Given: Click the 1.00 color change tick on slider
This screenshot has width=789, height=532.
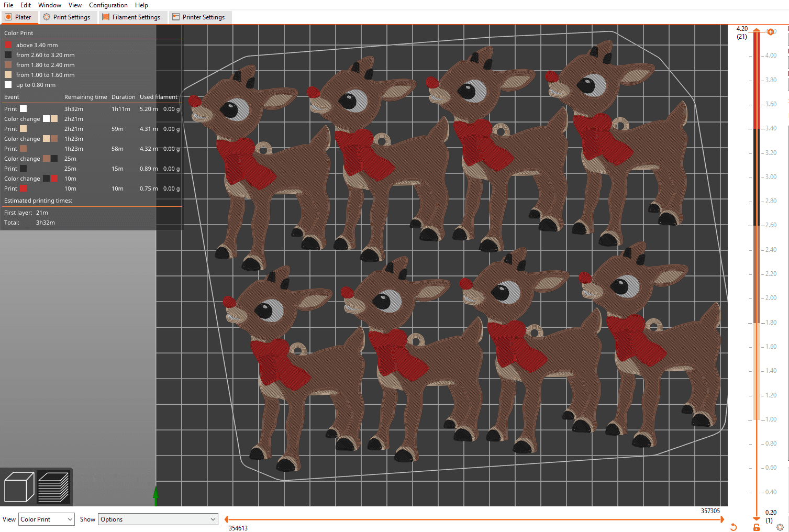Looking at the screenshot, I should point(757,419).
